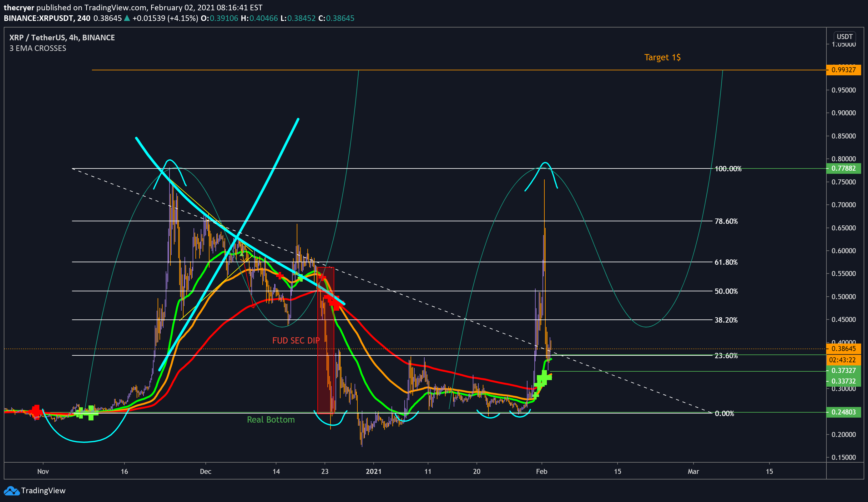868x502 pixels.
Task: Click the Real Bottom annotation text
Action: [271, 419]
